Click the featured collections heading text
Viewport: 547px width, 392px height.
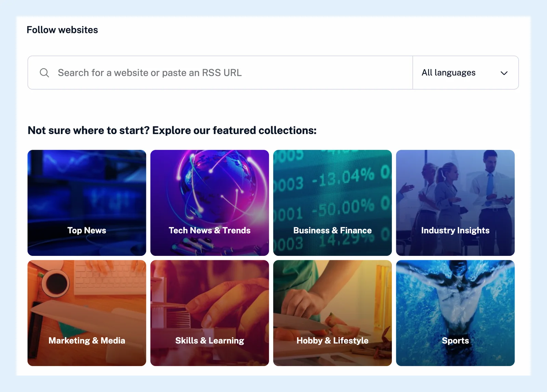click(x=172, y=130)
